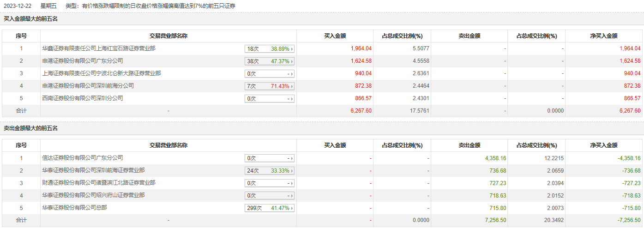Select percentage cell 2.4301

click(420, 98)
